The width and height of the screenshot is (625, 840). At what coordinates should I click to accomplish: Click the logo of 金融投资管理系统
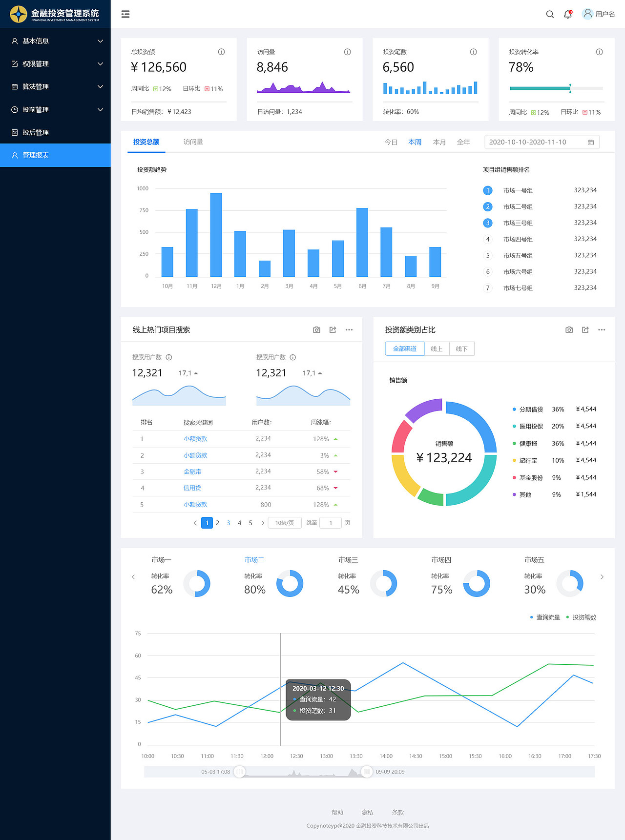(19, 14)
